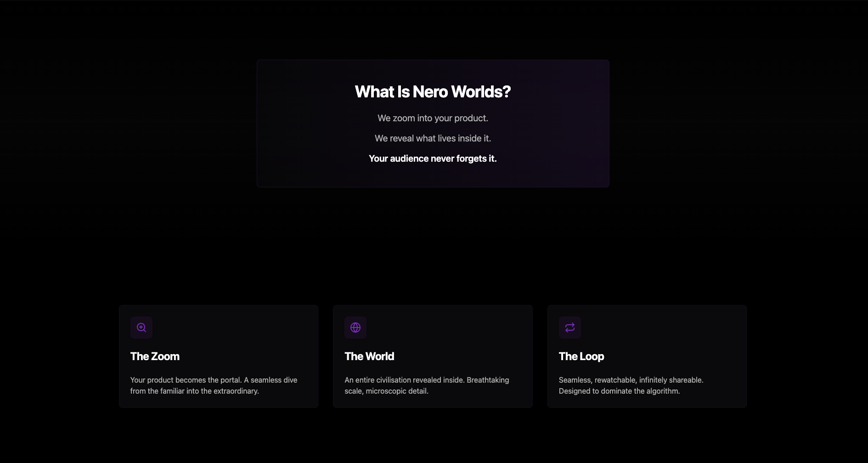Select the magnifying glass zoom icon
Screen dimensions: 868x463
pyautogui.click(x=141, y=327)
